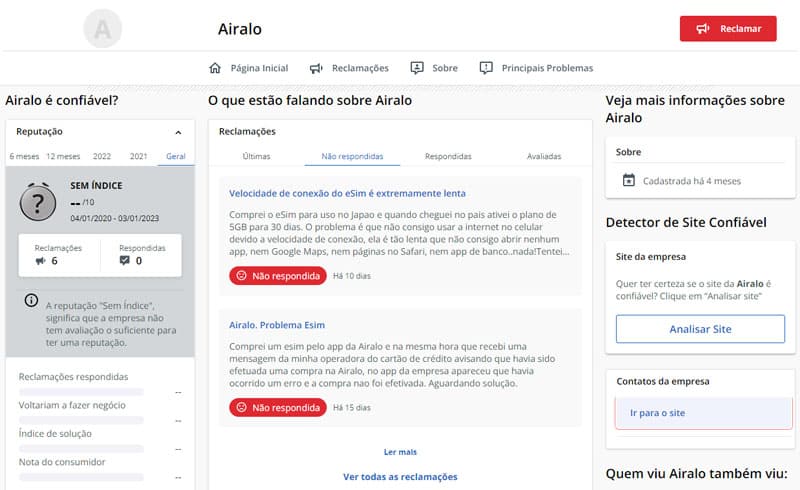Click the eSim complaint description text
800x490 pixels.
tap(399, 233)
